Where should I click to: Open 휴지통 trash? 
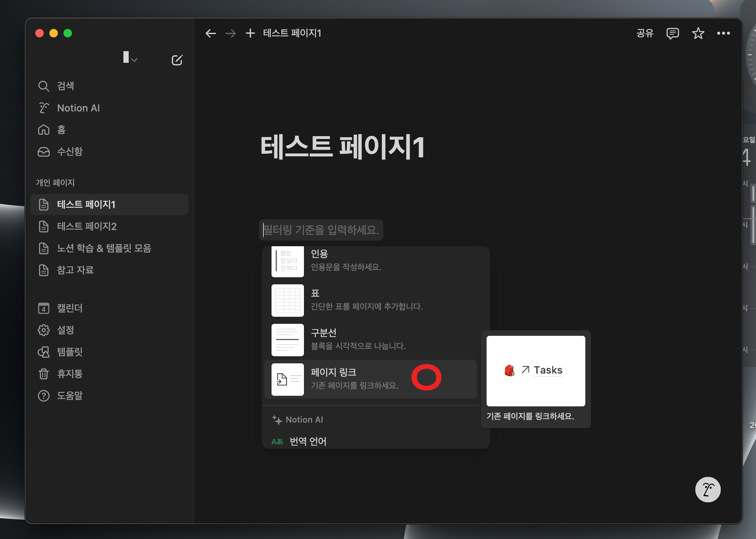(x=69, y=374)
